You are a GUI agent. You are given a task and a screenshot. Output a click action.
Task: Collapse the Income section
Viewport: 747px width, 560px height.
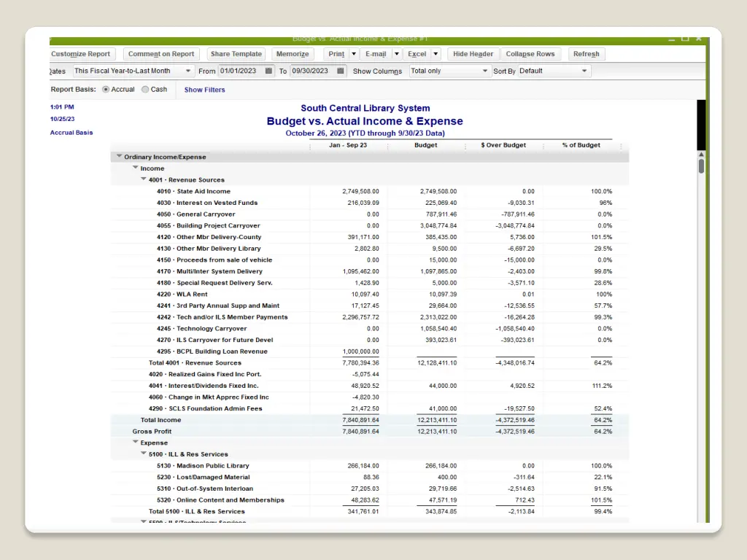[x=135, y=168]
